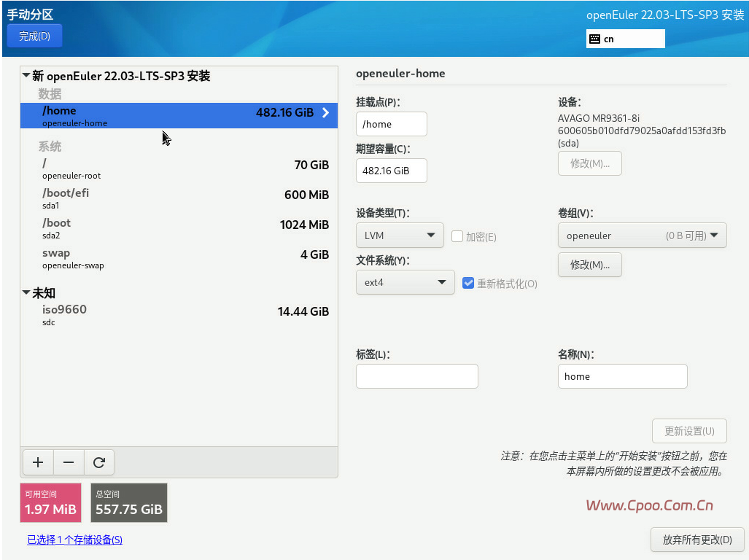Click the 修改(M)... button under the volume group
Screen dimensions: 749x560
coord(589,265)
